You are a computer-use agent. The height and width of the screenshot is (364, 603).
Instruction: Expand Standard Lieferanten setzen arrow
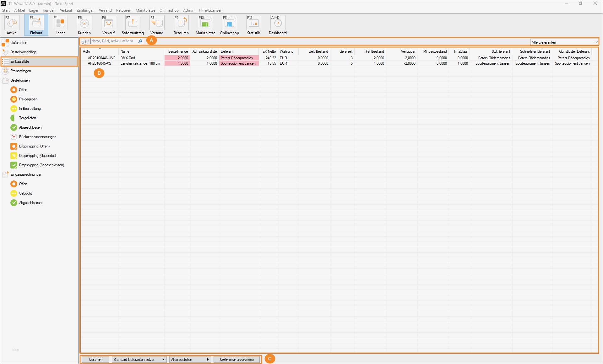tap(163, 360)
